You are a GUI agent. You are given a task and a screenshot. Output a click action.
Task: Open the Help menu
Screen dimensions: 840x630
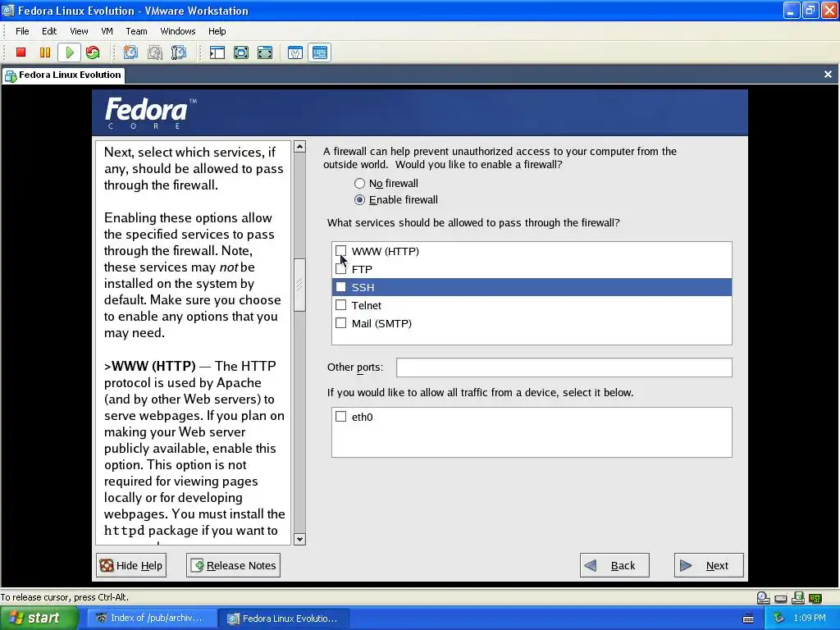coord(217,31)
